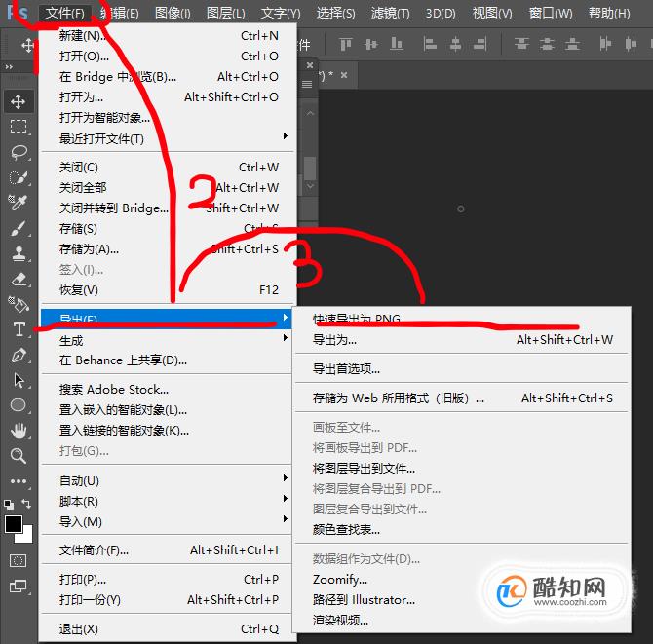Open the 导出(E) Export submenu entry
This screenshot has height=644, width=653.
[x=167, y=319]
